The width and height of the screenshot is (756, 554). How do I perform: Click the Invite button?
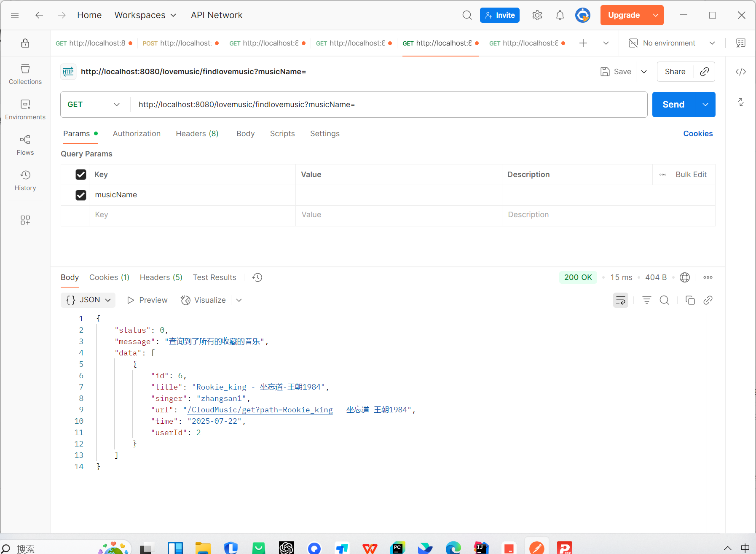point(500,15)
